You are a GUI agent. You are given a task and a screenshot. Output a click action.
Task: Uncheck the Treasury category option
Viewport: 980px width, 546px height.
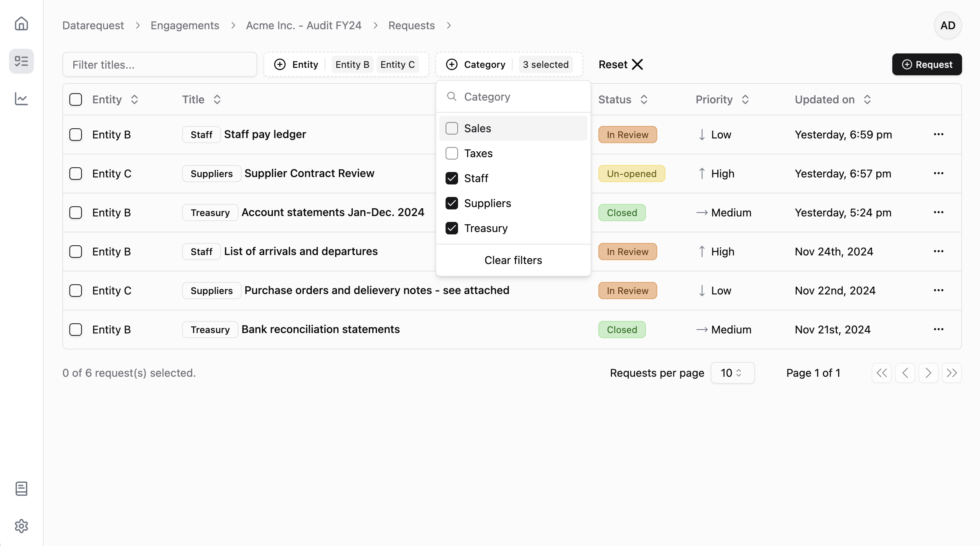[x=452, y=228]
